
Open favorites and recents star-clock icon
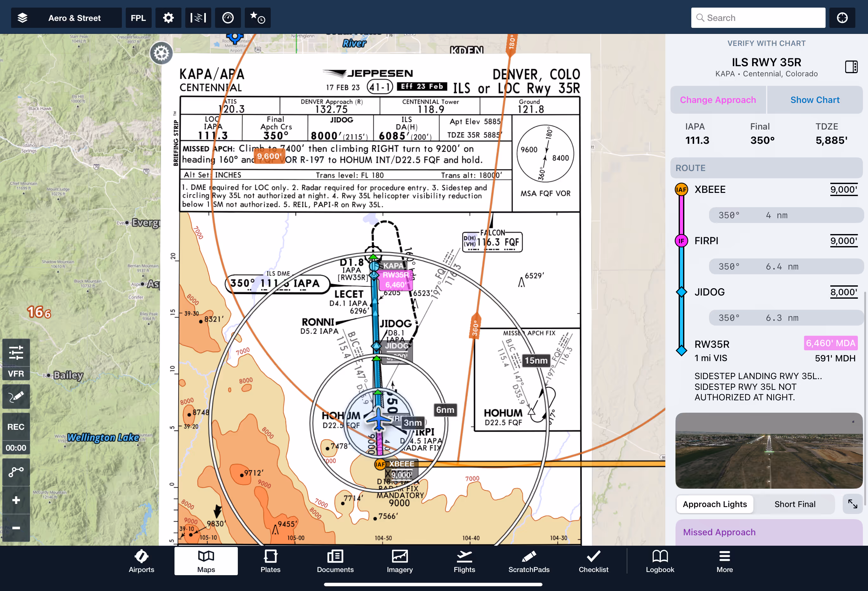click(x=257, y=18)
